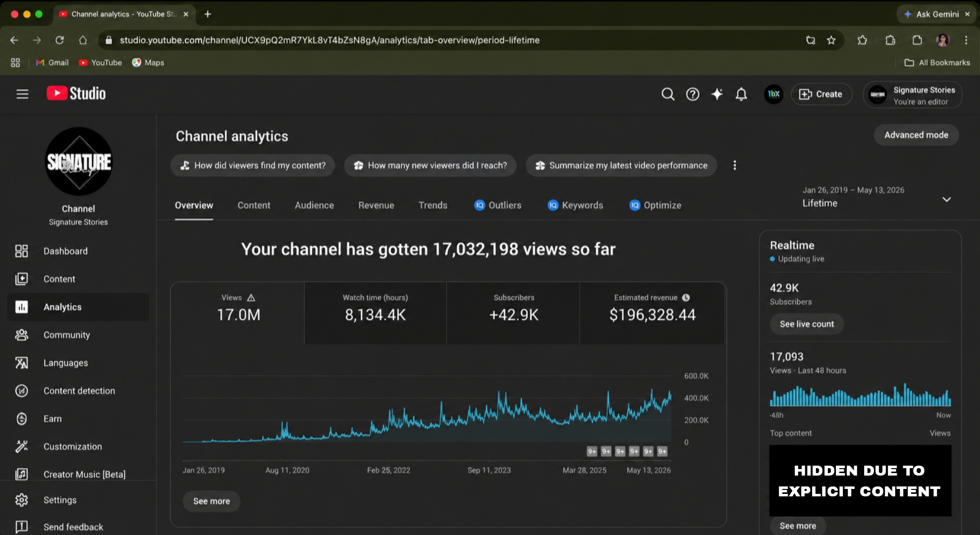
Task: Click See live count button
Action: (x=807, y=324)
